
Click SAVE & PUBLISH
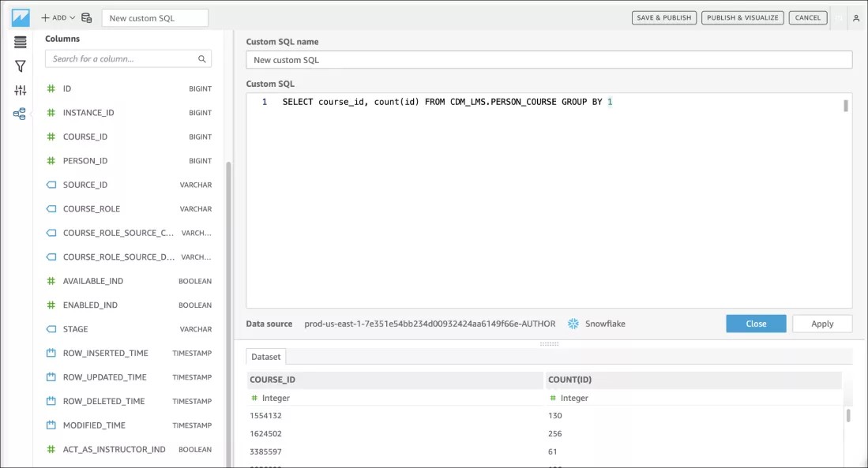tap(663, 17)
